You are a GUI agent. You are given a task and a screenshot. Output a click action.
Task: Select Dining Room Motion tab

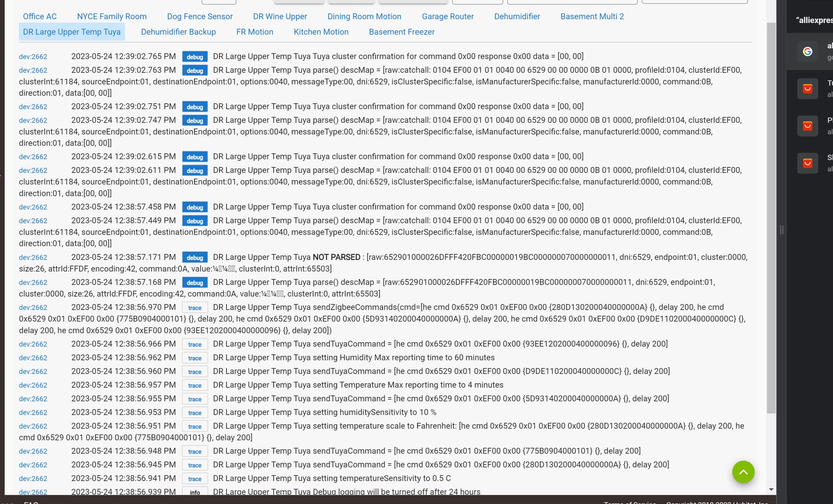coord(364,16)
